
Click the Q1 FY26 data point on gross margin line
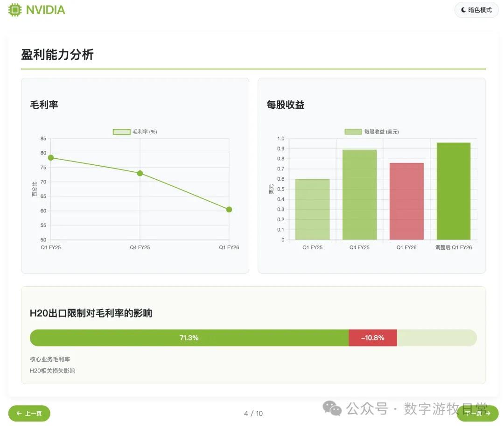click(x=228, y=210)
